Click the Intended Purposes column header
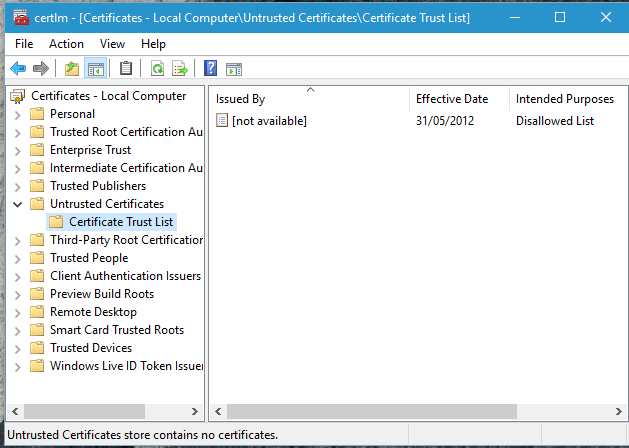Viewport: 629px width, 448px height. 564,99
